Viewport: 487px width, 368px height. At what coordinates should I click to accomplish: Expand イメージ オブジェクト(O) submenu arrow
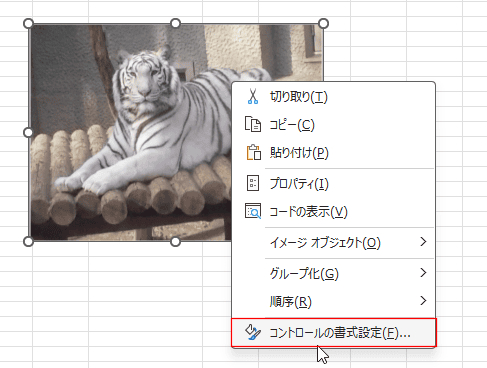[x=423, y=242]
